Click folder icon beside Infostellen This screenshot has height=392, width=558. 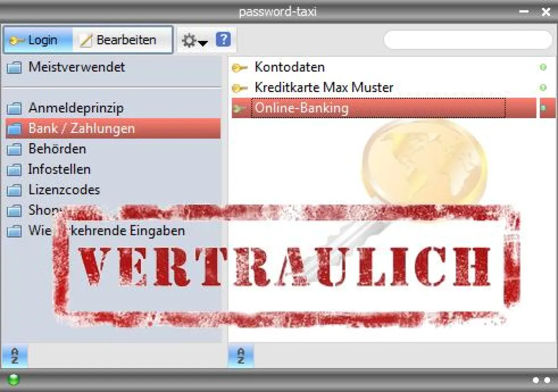[14, 170]
